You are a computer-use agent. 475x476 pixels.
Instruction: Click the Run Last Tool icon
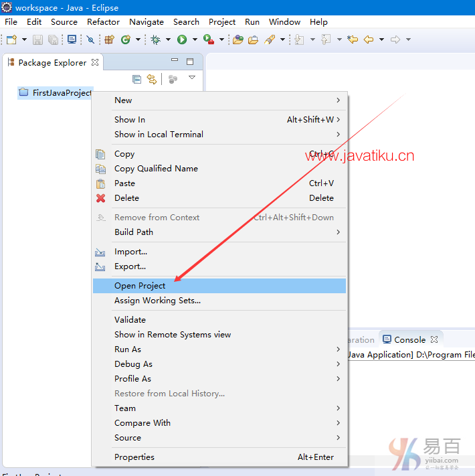(209, 39)
